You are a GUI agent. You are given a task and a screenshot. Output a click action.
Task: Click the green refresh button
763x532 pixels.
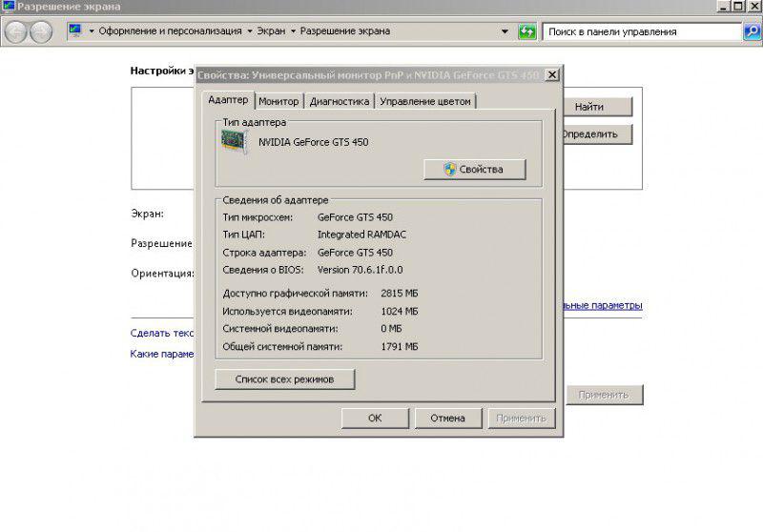[x=527, y=31]
